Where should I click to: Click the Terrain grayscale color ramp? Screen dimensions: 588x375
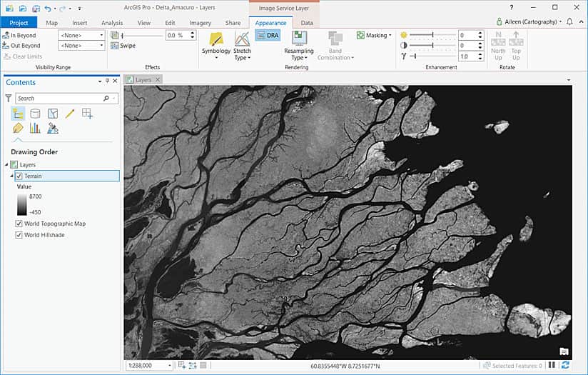(x=22, y=204)
